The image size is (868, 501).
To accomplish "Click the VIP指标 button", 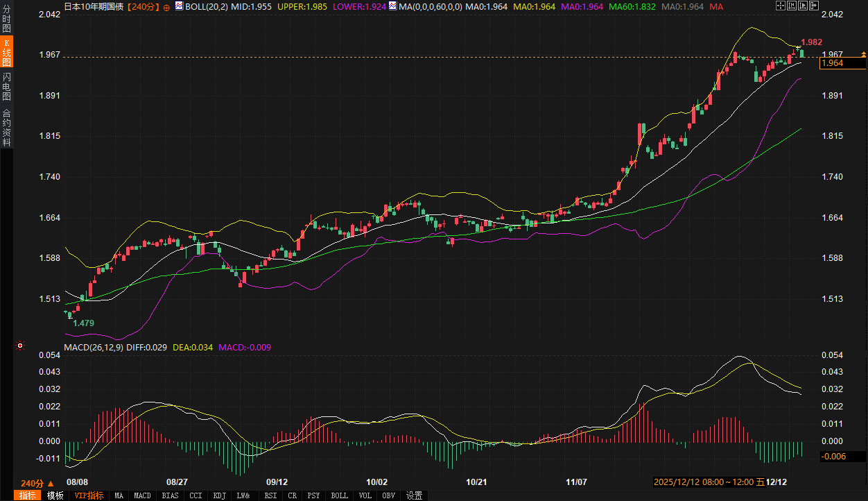I will point(89,495).
